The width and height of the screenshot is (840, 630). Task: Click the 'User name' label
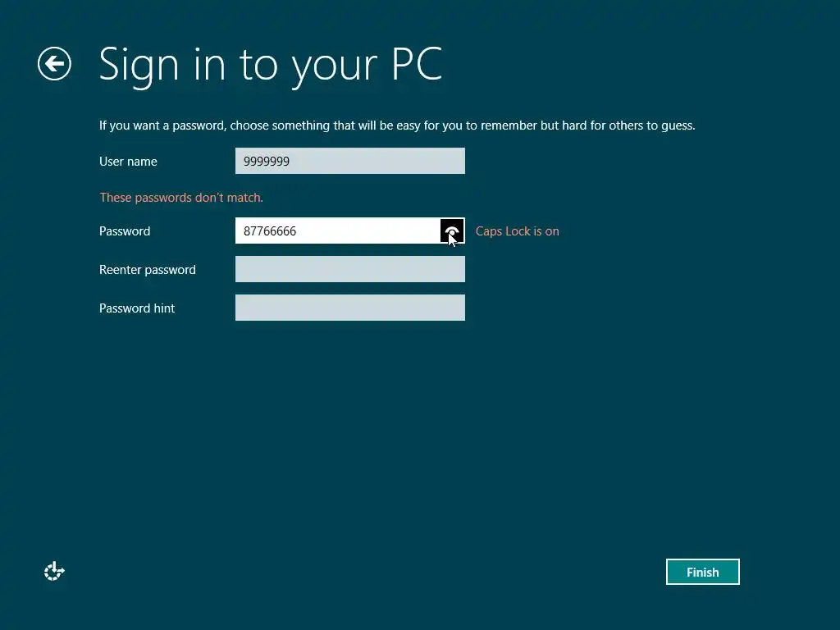point(128,162)
